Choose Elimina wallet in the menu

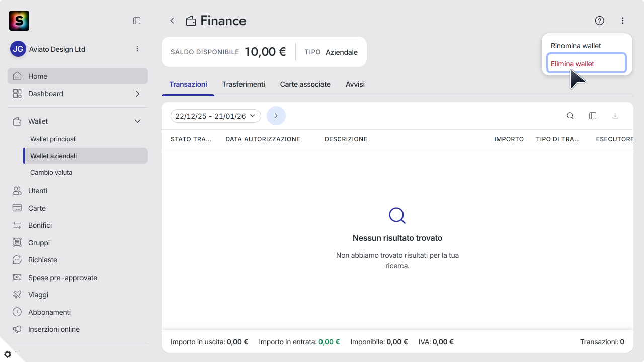(x=587, y=64)
